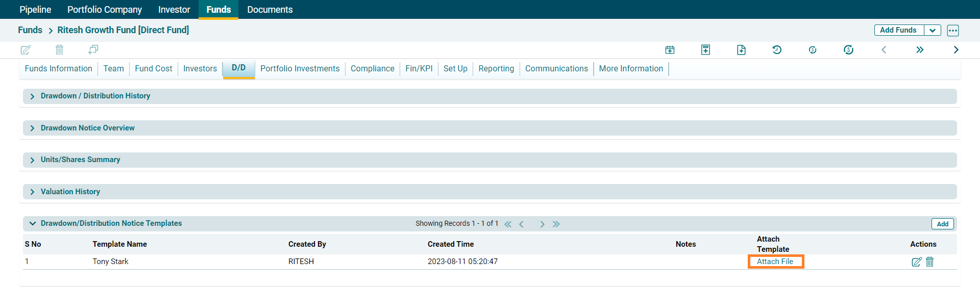Delete the Tony Stark template row

point(930,262)
